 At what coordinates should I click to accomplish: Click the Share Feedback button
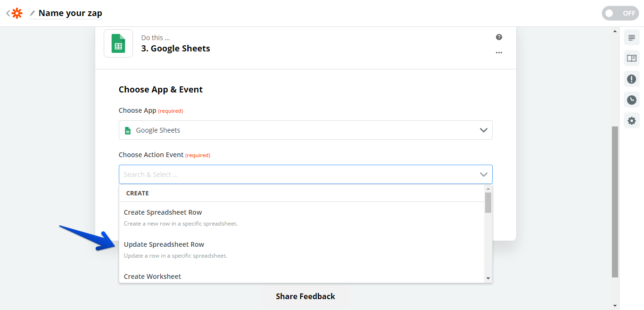(x=305, y=296)
